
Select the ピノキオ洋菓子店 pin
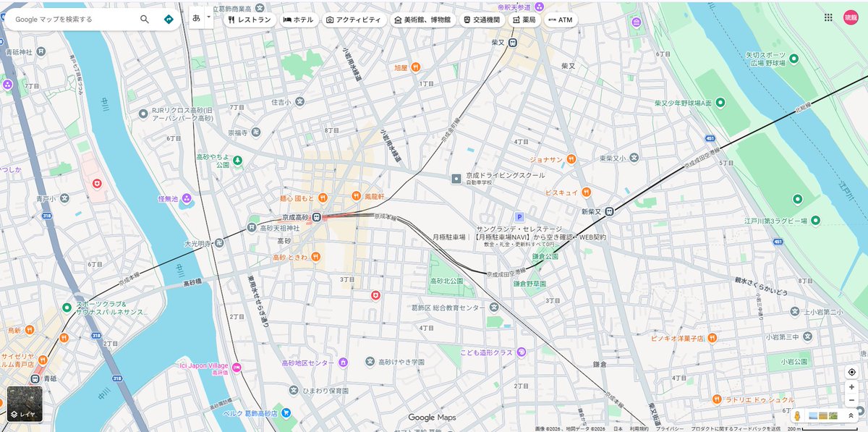point(712,338)
